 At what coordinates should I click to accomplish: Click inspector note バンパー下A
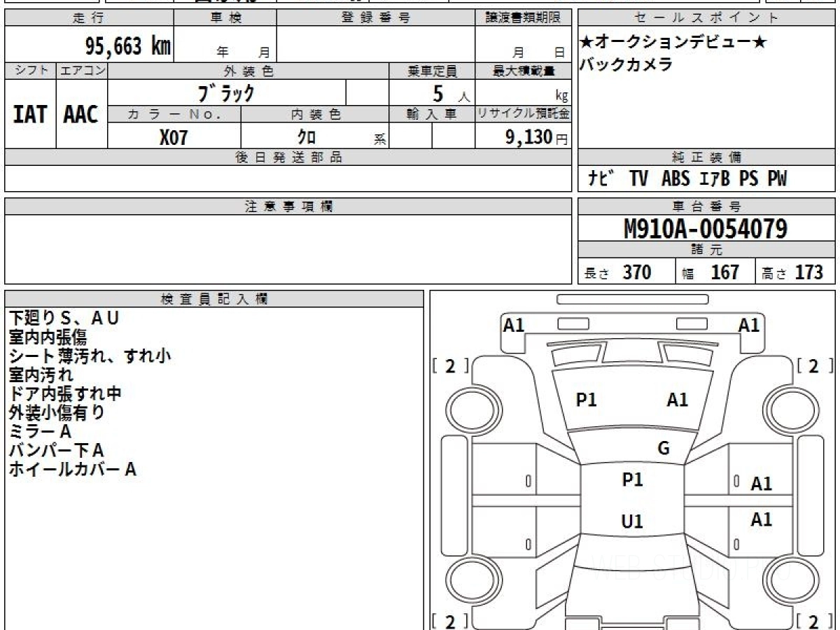pyautogui.click(x=56, y=450)
